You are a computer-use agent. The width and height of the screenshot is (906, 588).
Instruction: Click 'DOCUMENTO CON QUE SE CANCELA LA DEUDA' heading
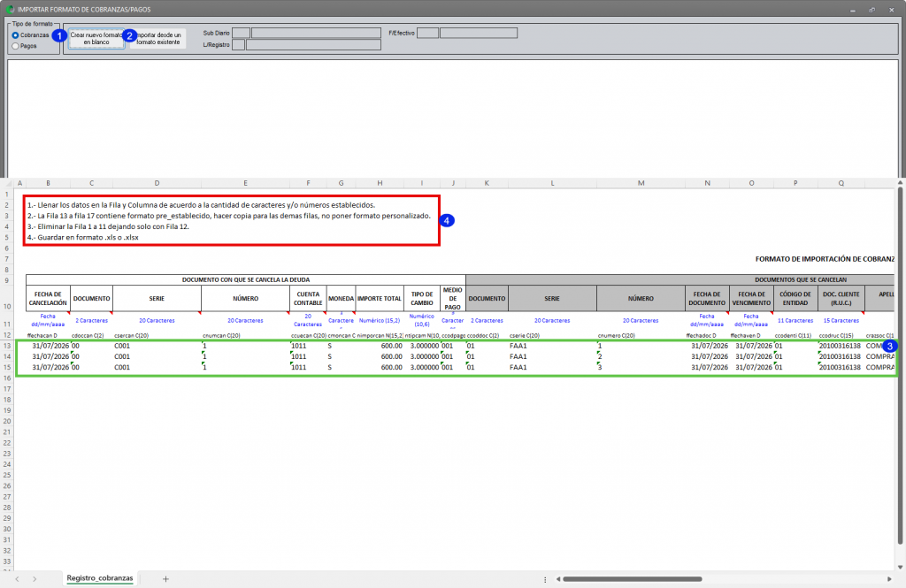[246, 279]
